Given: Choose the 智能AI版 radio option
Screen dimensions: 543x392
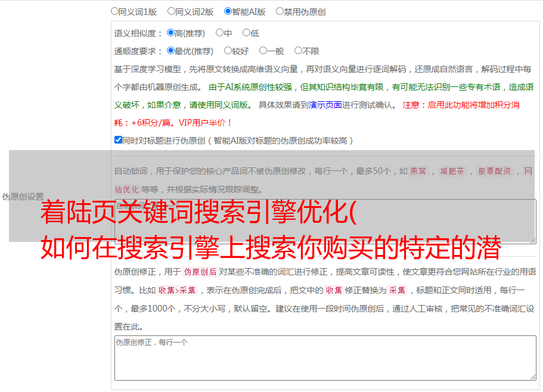Looking at the screenshot, I should (x=228, y=11).
